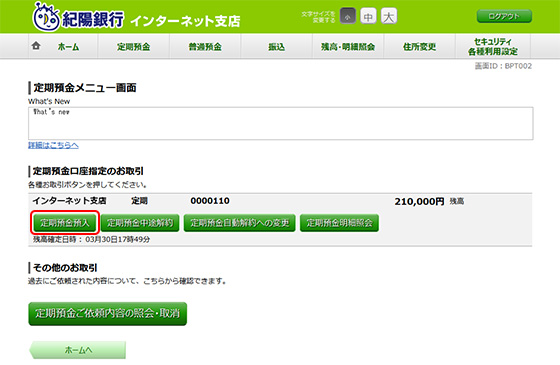Set text size to large (大)
Image resolution: width=560 pixels, height=365 pixels.
tap(389, 16)
